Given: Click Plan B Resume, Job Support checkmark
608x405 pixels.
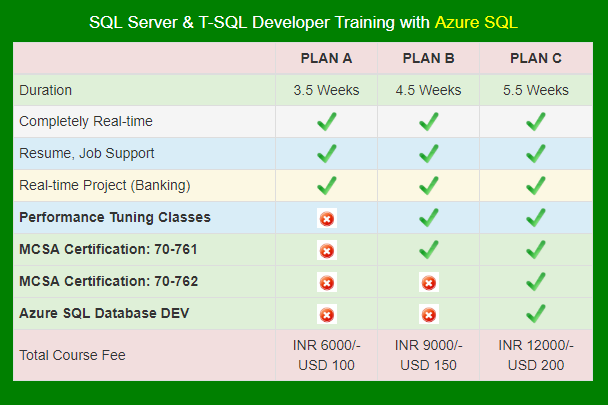Looking at the screenshot, I should [428, 154].
